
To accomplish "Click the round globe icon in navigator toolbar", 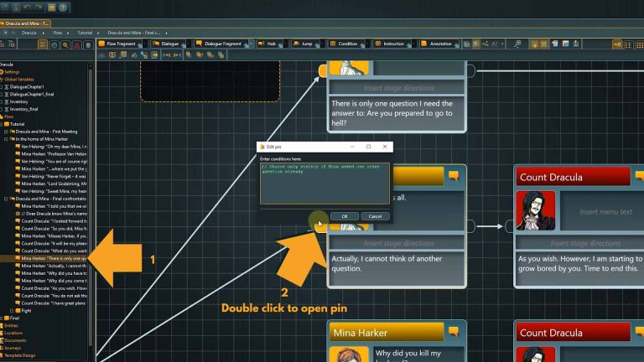I will [55, 45].
